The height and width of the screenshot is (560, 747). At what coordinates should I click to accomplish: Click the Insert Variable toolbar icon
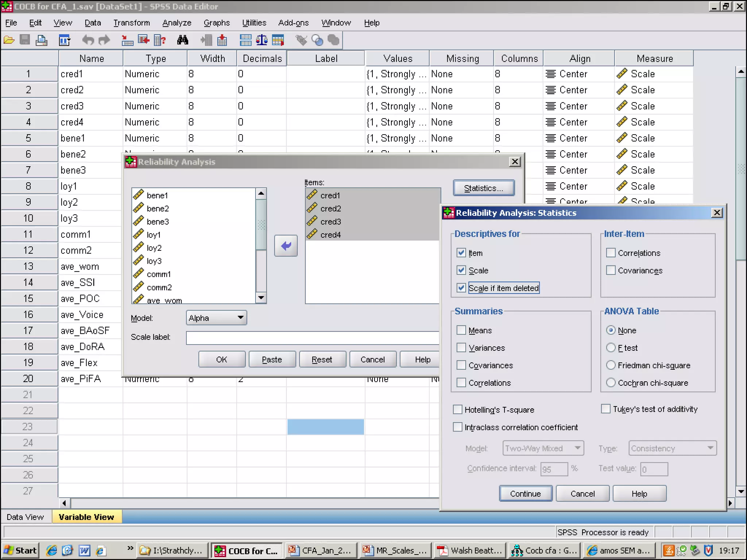coord(222,40)
